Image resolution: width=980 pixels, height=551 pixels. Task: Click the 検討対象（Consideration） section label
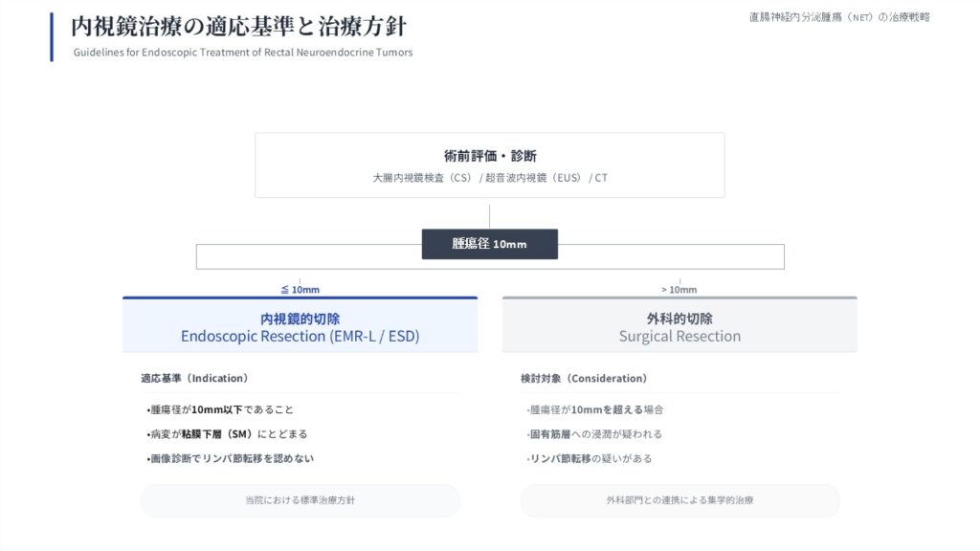pos(584,379)
